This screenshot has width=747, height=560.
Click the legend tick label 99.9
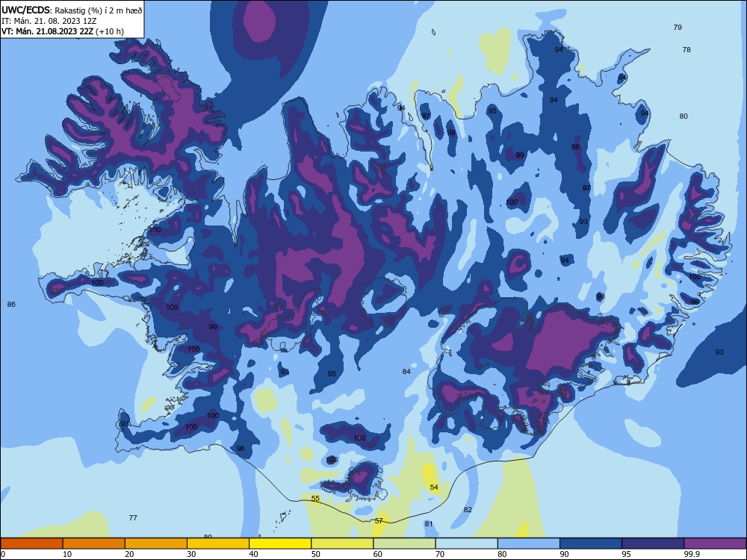(692, 554)
